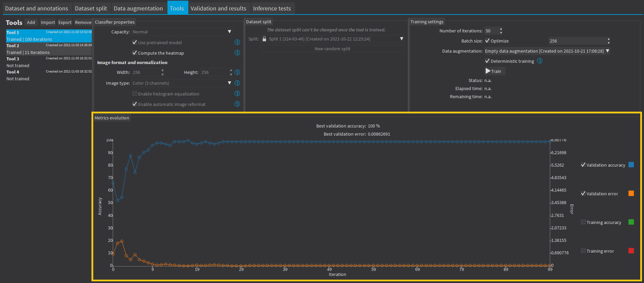Viewport: 644px width, 283px height.
Task: Click info icon for histogram equalization
Action: tap(237, 93)
